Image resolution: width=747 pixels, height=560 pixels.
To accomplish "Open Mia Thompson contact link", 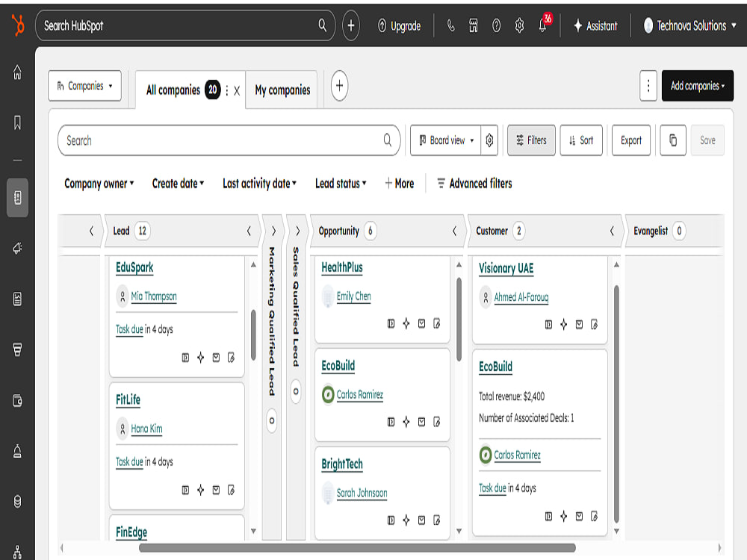I will 154,296.
